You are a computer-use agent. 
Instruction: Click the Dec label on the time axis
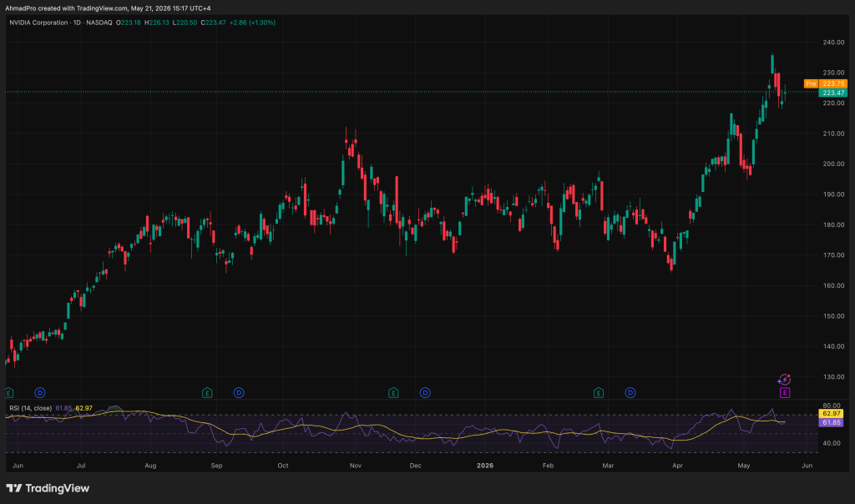coord(416,466)
